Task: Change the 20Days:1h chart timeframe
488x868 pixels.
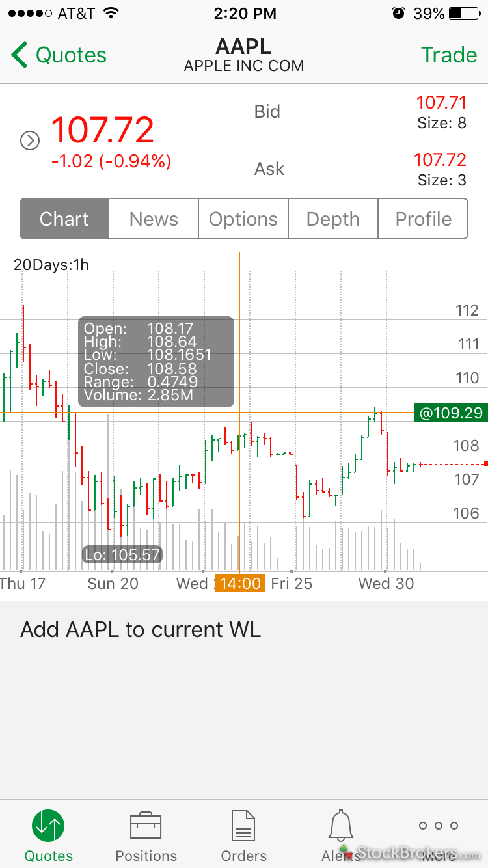Action: click(x=51, y=265)
